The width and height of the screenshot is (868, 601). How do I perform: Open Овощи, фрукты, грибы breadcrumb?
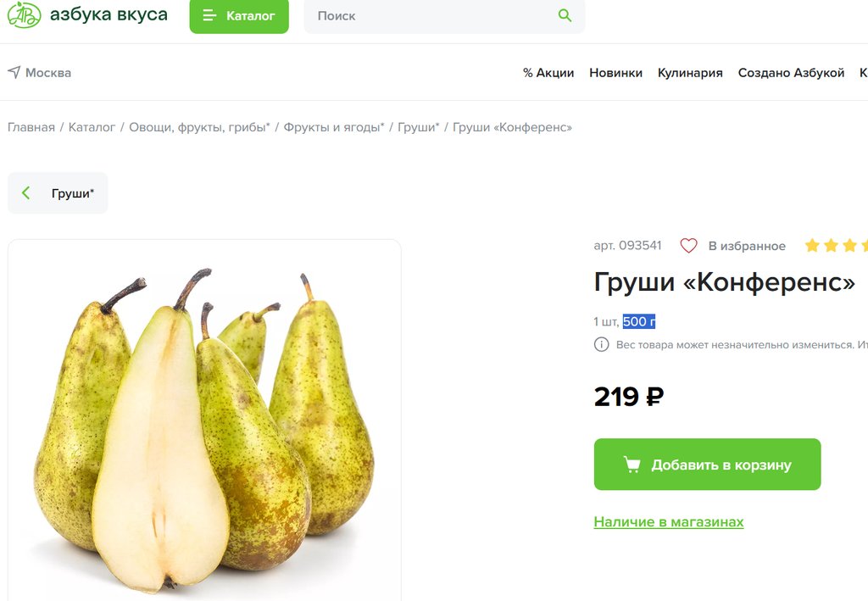point(199,127)
